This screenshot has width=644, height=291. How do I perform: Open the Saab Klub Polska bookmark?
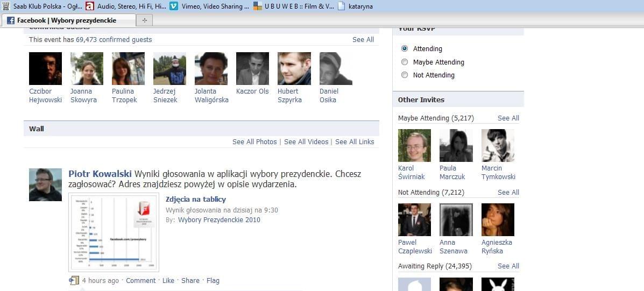pyautogui.click(x=42, y=6)
